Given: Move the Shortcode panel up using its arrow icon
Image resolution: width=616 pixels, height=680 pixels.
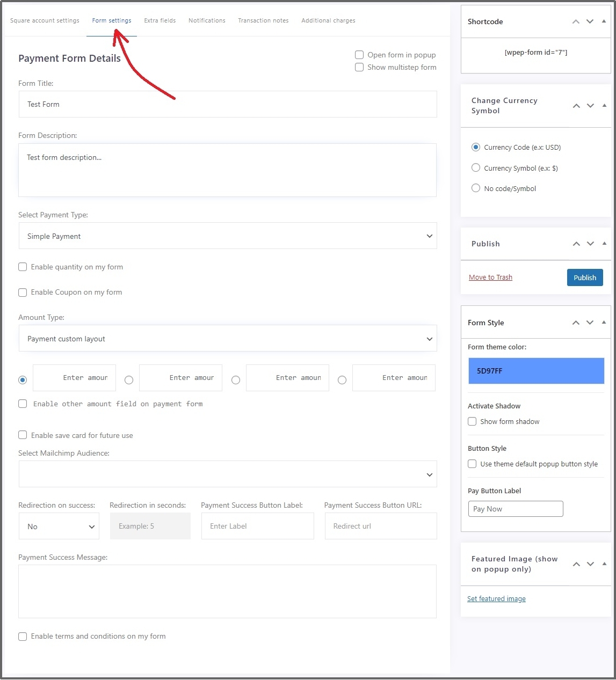Looking at the screenshot, I should (575, 21).
